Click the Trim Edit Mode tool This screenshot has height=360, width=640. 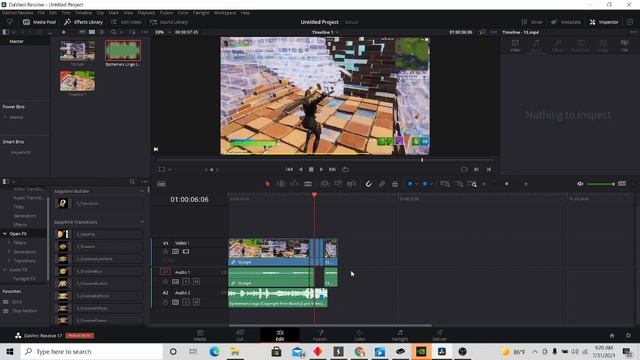(x=281, y=184)
